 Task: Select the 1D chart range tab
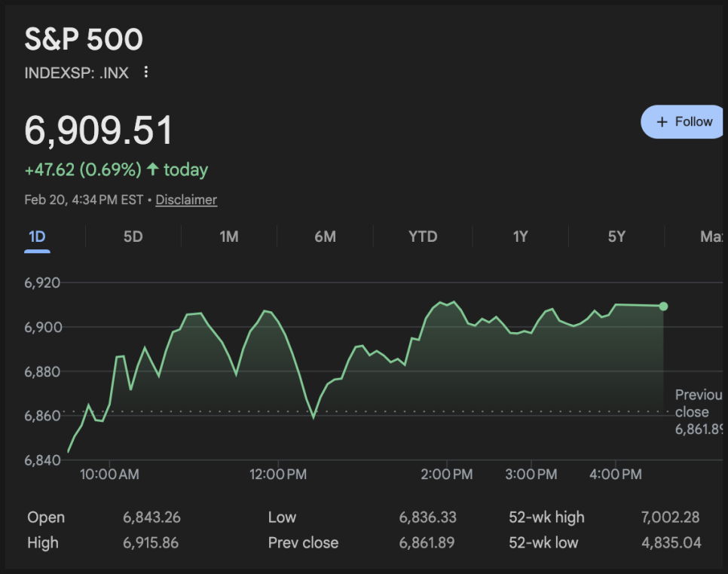click(x=37, y=237)
